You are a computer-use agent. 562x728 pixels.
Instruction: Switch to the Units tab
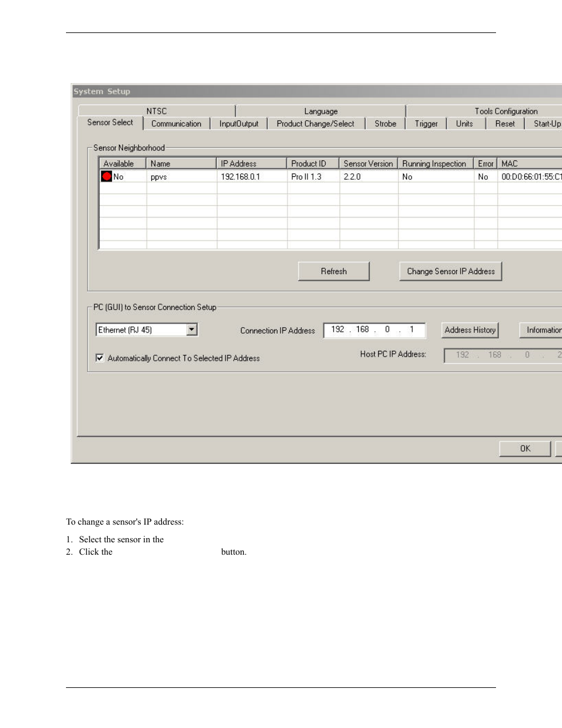[464, 124]
